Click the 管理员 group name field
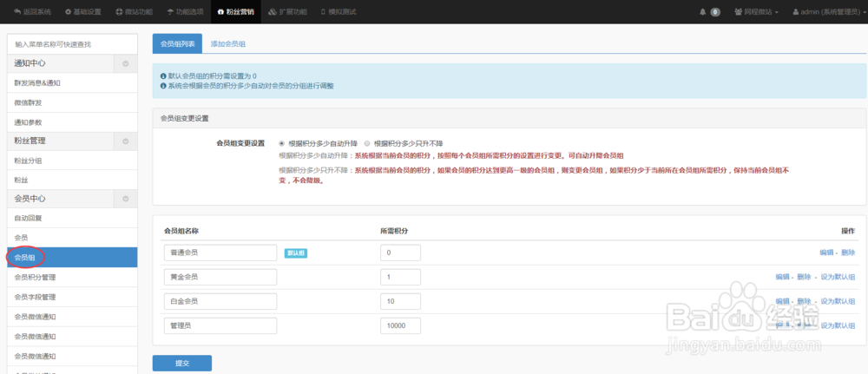This screenshot has width=868, height=374. click(x=220, y=326)
